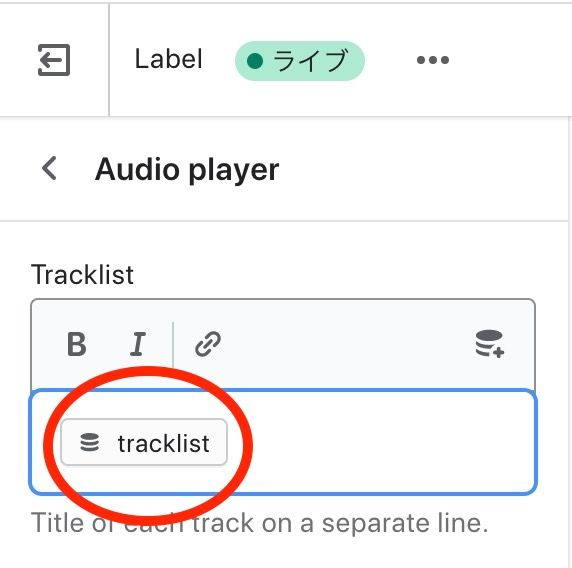Click the Tracklist field label
Image resolution: width=572 pixels, height=568 pixels.
pos(82,274)
